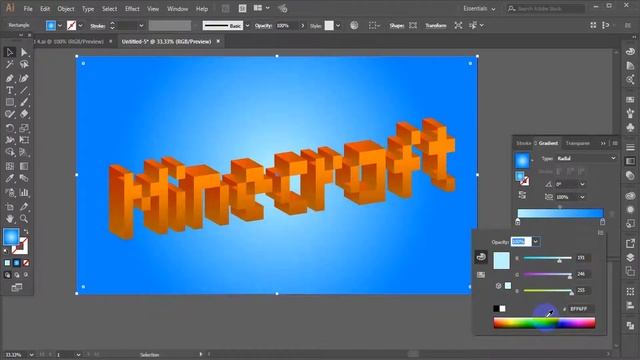The height and width of the screenshot is (360, 640).
Task: Pick the Shaper pencil tool
Action: 10,114
